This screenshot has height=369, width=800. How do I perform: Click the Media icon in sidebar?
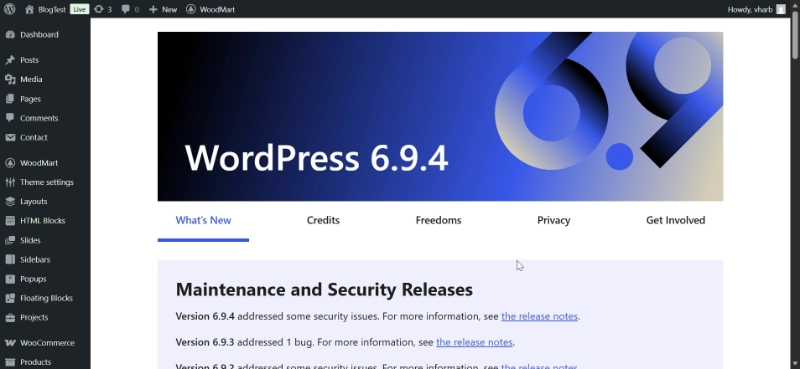[10, 80]
